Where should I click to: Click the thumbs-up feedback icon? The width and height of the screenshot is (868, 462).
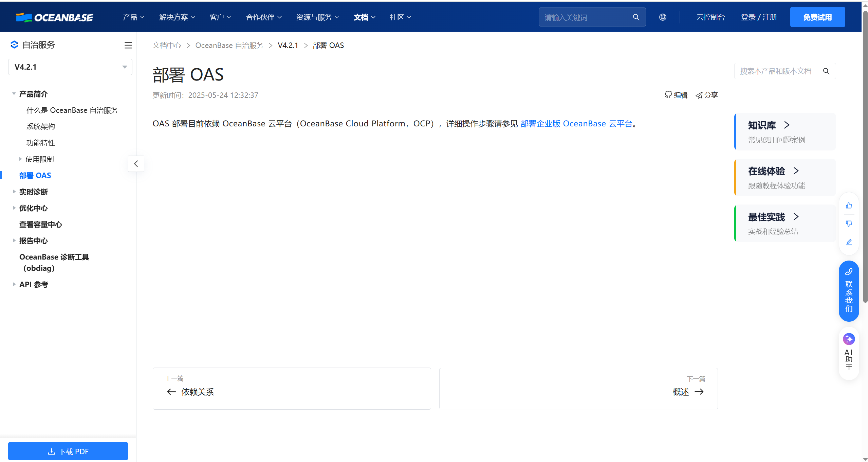(x=849, y=206)
